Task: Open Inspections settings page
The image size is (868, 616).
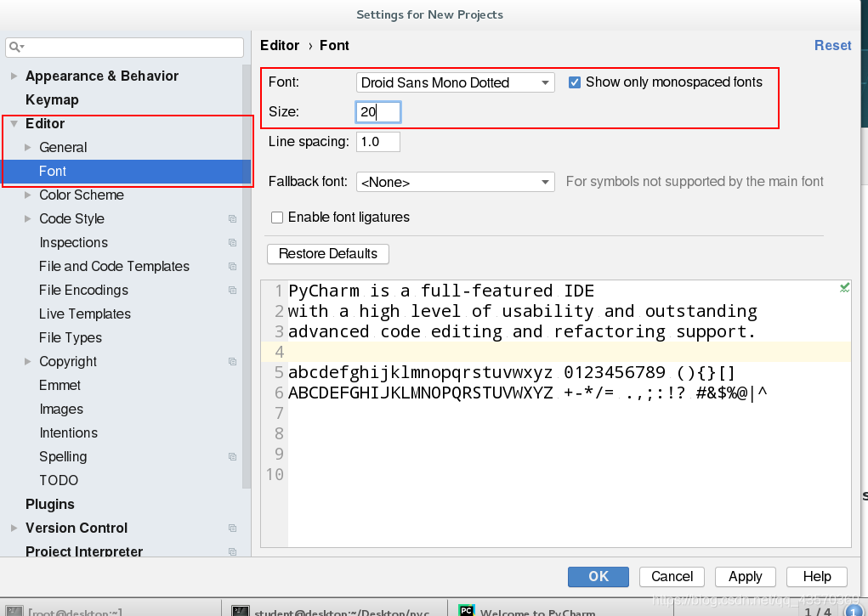Action: click(74, 242)
